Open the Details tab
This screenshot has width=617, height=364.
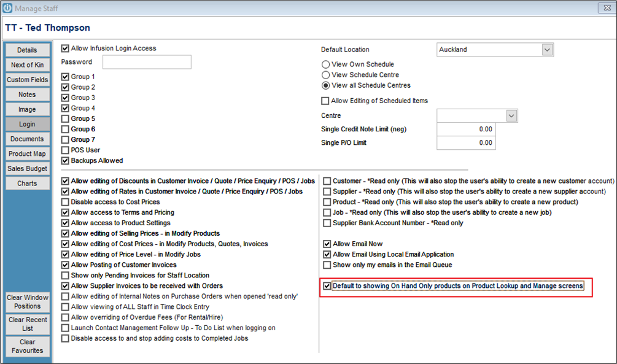pos(27,50)
